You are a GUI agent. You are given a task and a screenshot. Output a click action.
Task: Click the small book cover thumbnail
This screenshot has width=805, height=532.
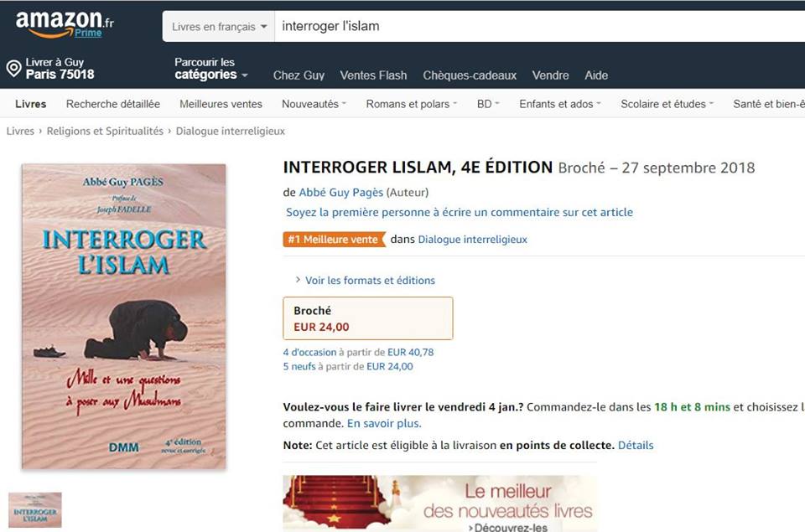tap(35, 510)
